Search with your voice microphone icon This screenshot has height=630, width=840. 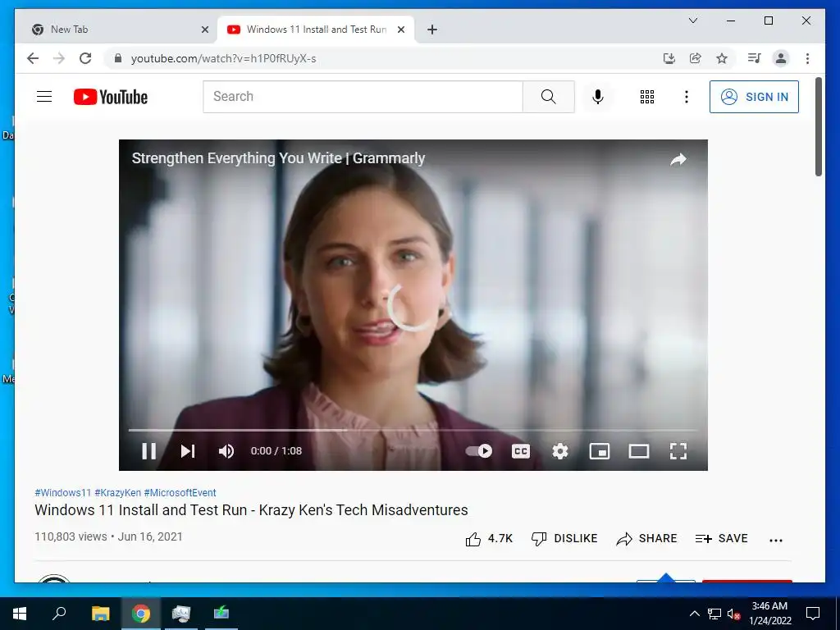pos(598,97)
